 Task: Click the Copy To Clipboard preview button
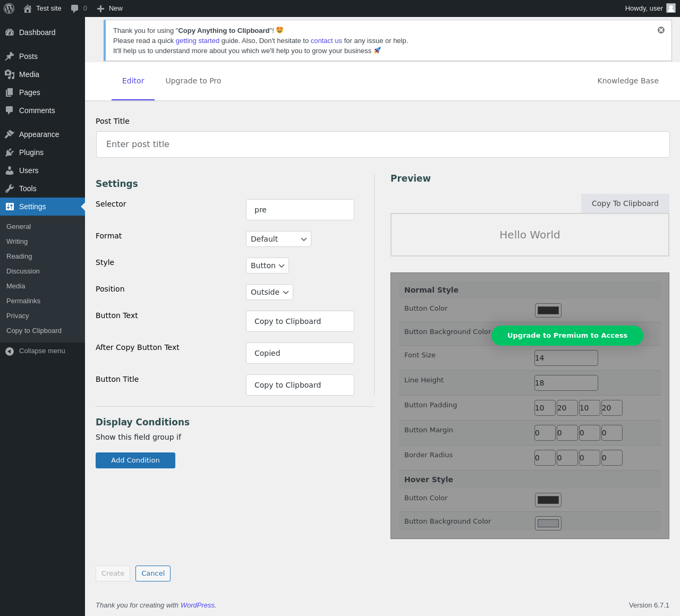pos(625,203)
